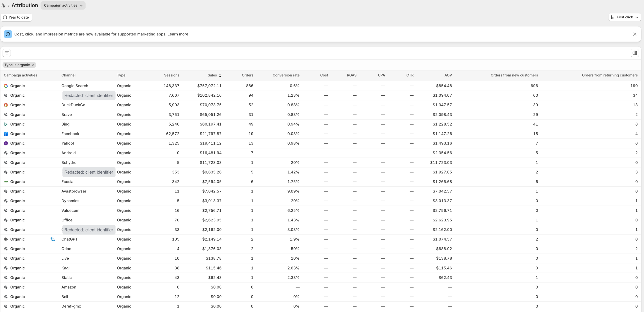Click the analytics breadcrumb icon
This screenshot has width=644, height=312.
point(3,5)
